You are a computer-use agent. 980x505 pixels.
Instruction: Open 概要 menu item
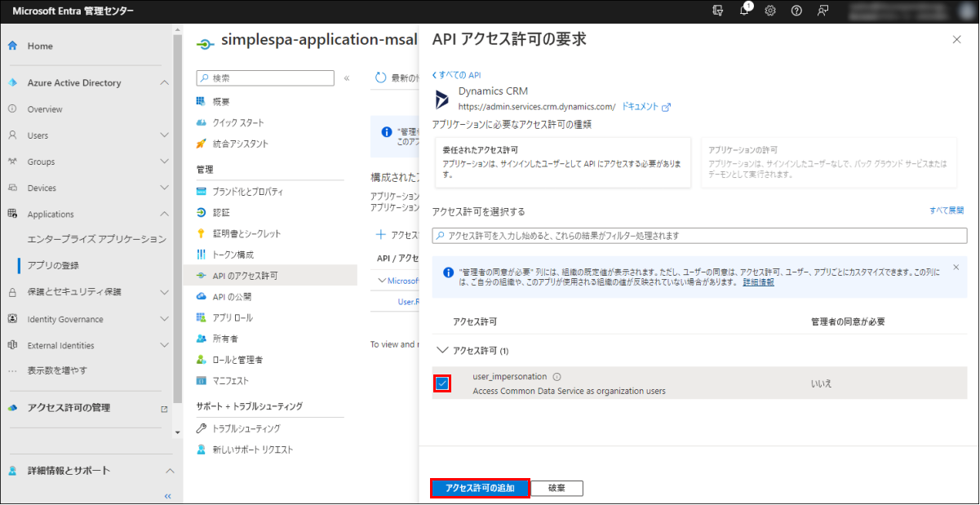pyautogui.click(x=220, y=101)
